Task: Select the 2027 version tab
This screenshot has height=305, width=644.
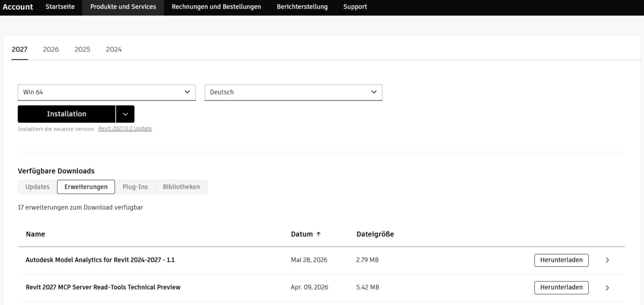Action: pyautogui.click(x=19, y=49)
